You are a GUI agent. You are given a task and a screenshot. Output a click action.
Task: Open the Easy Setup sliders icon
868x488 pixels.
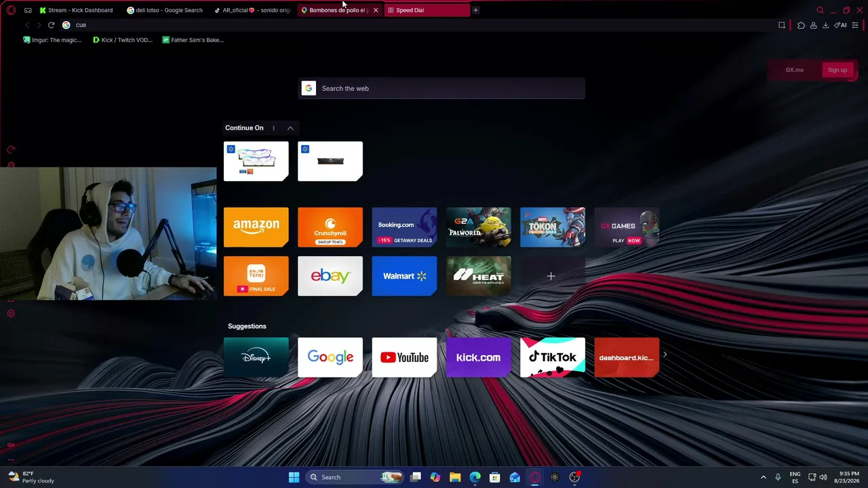(855, 25)
